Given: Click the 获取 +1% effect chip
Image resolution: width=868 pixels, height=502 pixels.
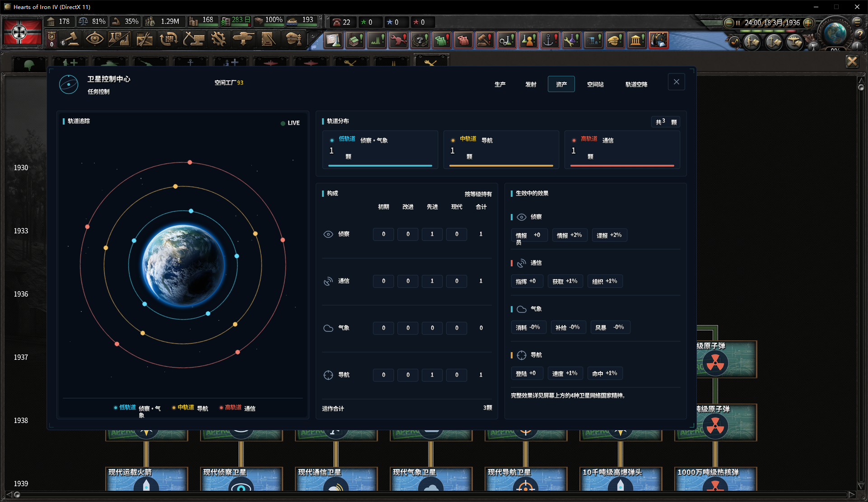Looking at the screenshot, I should [565, 281].
